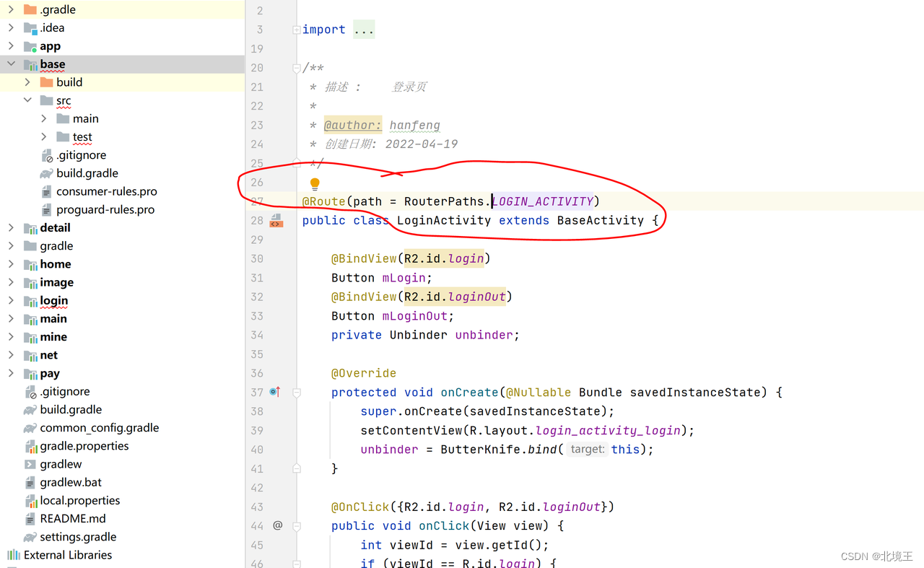Expand the gradle folder below detail
This screenshot has height=568, width=924.
[x=11, y=246]
